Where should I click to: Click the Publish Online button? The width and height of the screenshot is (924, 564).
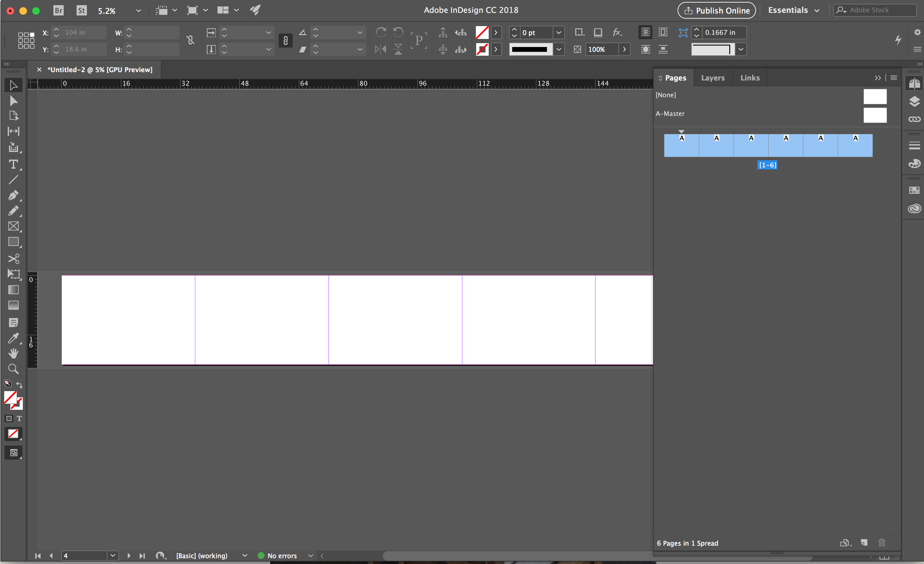(x=716, y=11)
